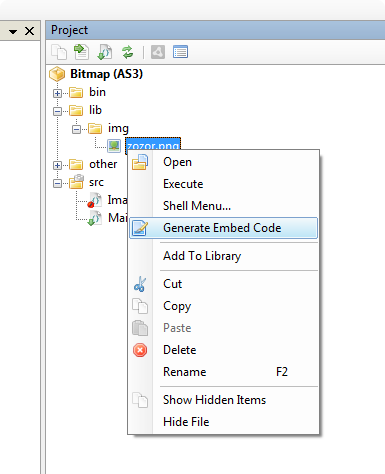The height and width of the screenshot is (474, 385).
Task: Click the test movie script toolbar icon
Action: [x=104, y=52]
